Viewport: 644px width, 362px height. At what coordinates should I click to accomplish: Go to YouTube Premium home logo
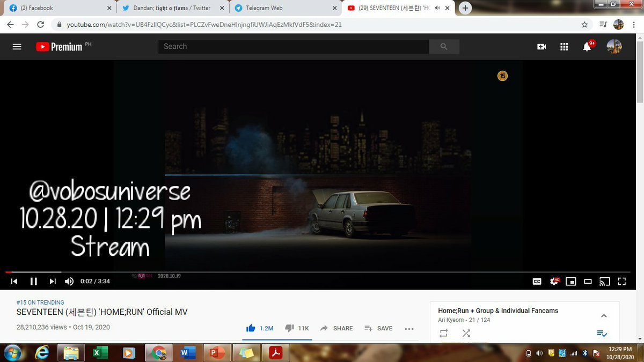point(60,47)
